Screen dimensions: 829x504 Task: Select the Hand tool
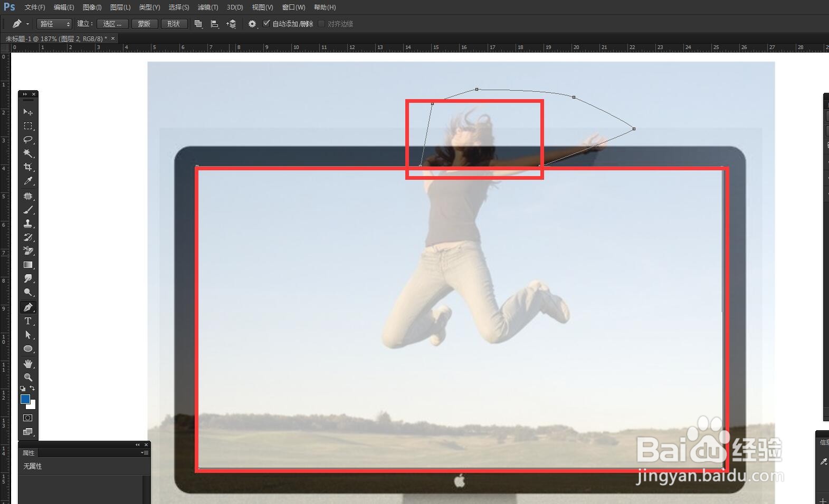tap(28, 364)
